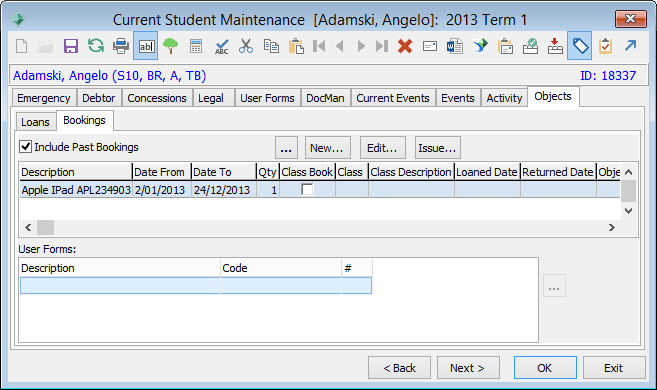Click the < Back button
The height and width of the screenshot is (390, 657).
click(399, 368)
